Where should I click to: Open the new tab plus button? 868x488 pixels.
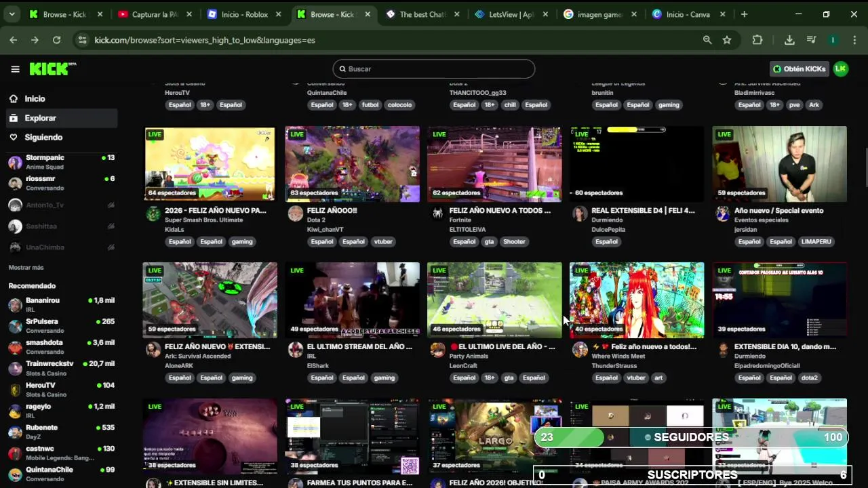[x=744, y=14]
